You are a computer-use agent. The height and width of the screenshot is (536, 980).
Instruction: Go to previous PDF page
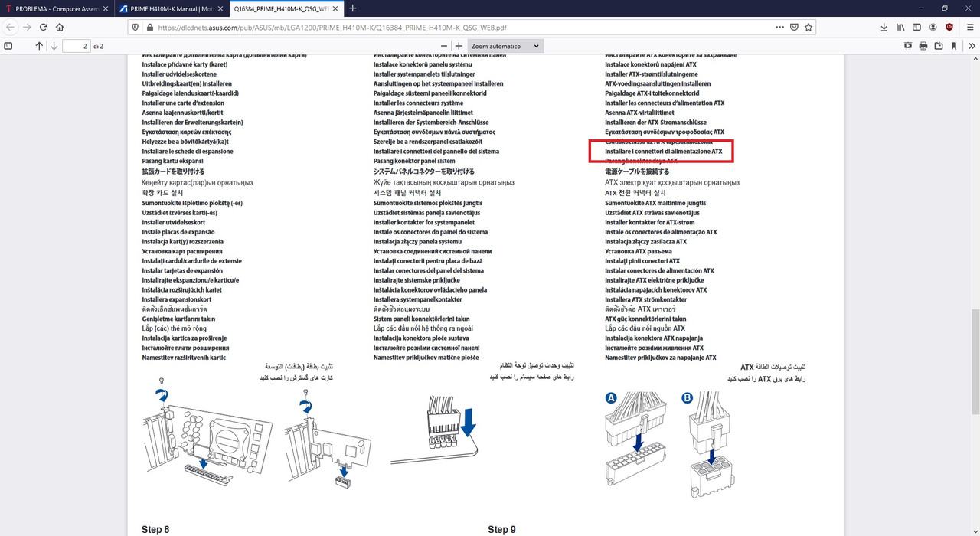tap(40, 46)
